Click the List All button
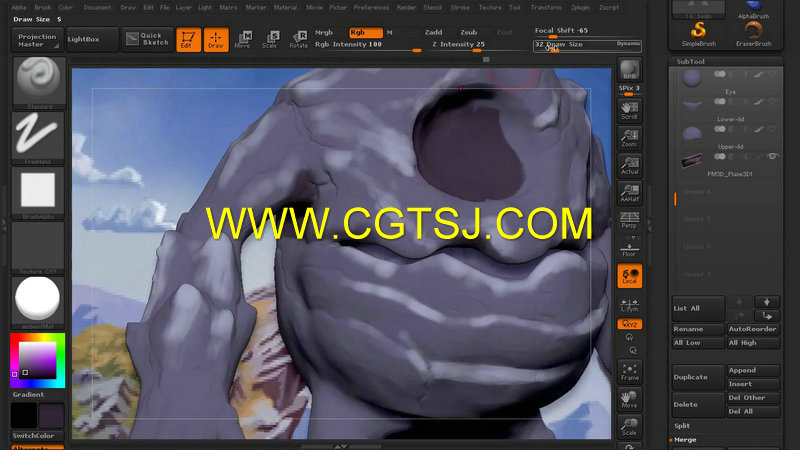The width and height of the screenshot is (800, 450). coord(698,308)
